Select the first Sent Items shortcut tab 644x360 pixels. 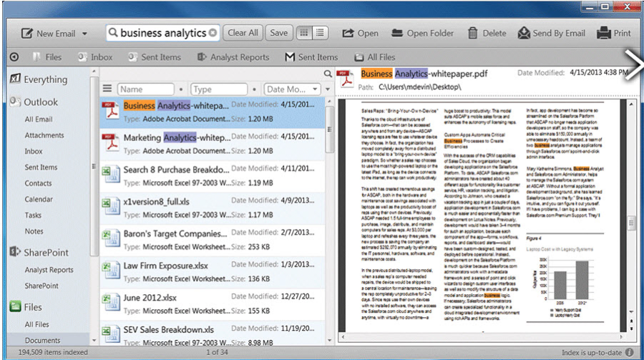tap(155, 57)
